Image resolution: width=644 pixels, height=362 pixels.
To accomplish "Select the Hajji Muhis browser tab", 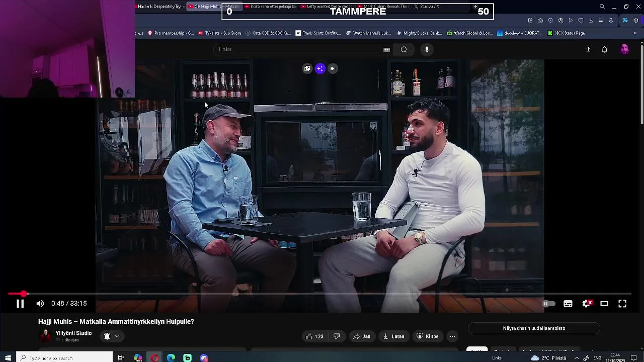I will click(214, 7).
